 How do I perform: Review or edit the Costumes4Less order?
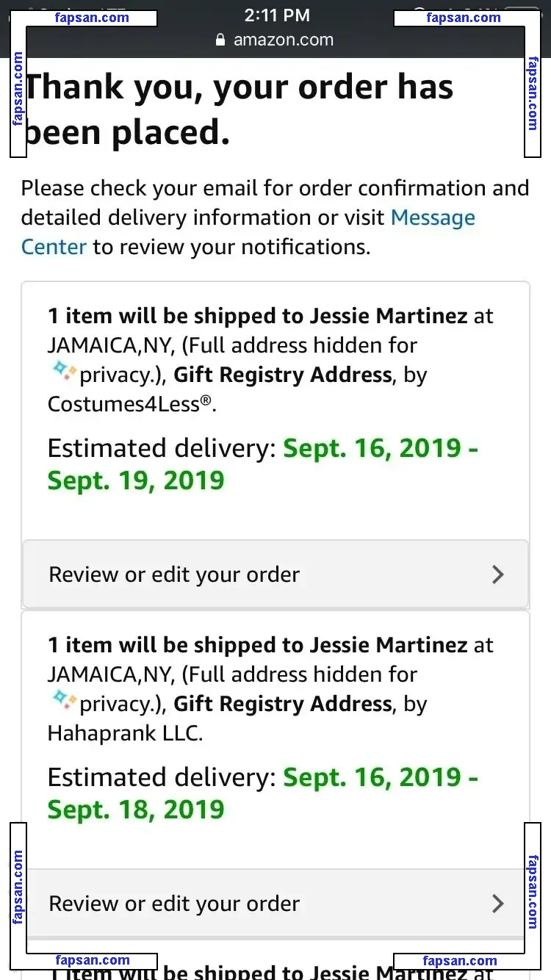[x=275, y=574]
